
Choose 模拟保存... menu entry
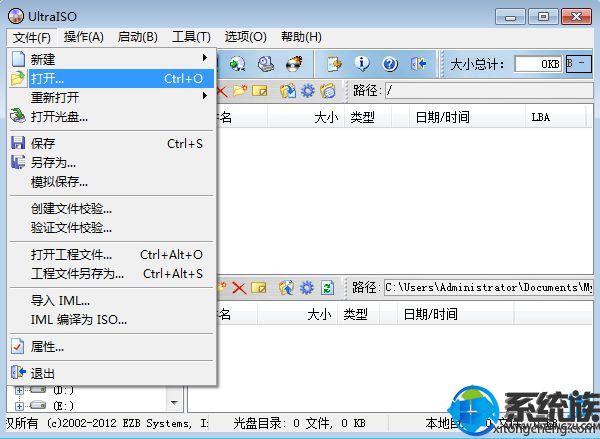(x=112, y=182)
